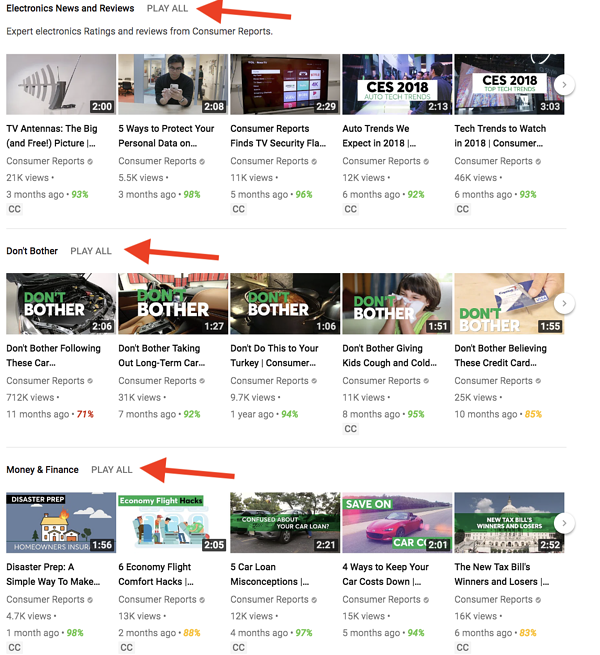Click CC badge under TV Antennas video

pyautogui.click(x=14, y=209)
